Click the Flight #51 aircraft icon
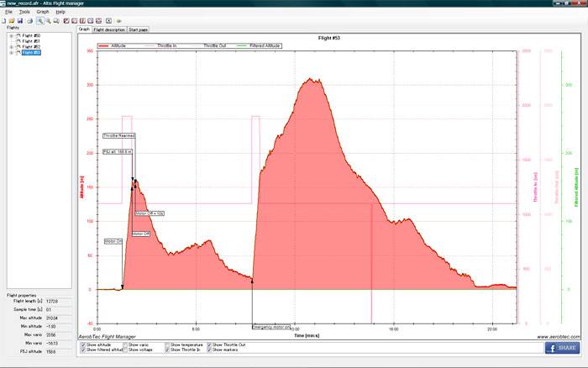Screen dimensions: 588x368 click(x=18, y=41)
